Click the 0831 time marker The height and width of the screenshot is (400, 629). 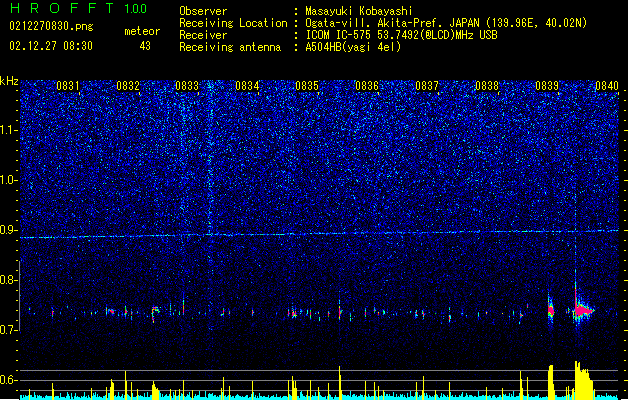tap(67, 86)
